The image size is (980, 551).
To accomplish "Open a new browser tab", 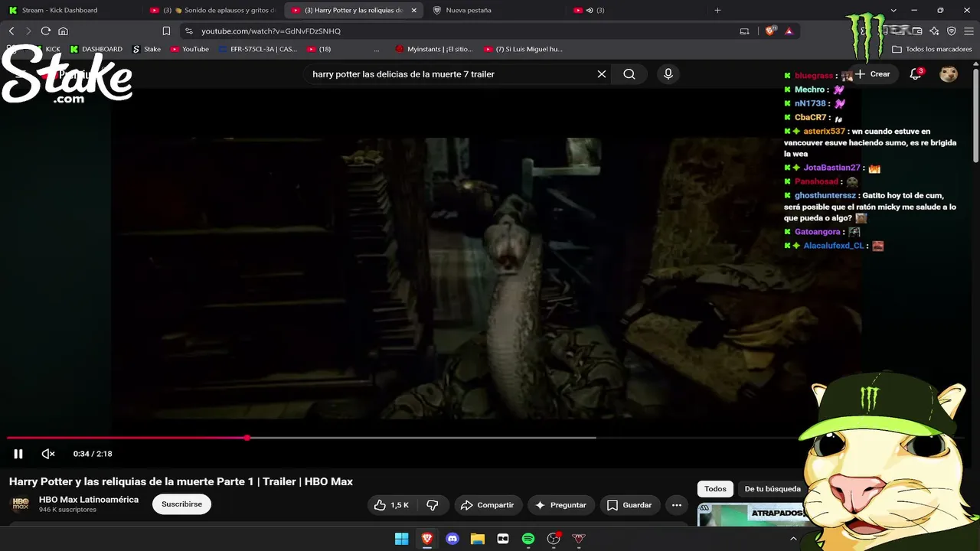I will point(717,11).
